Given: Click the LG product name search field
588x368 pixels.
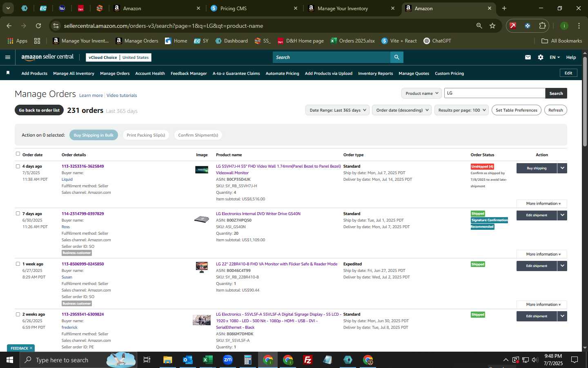Looking at the screenshot, I should tap(494, 93).
